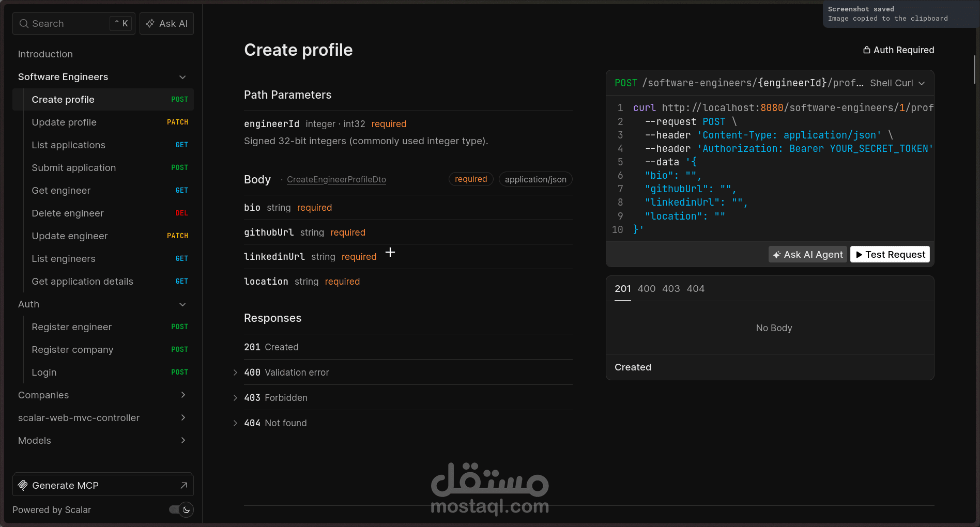Click the Test Request button
The width and height of the screenshot is (980, 527).
coord(890,255)
